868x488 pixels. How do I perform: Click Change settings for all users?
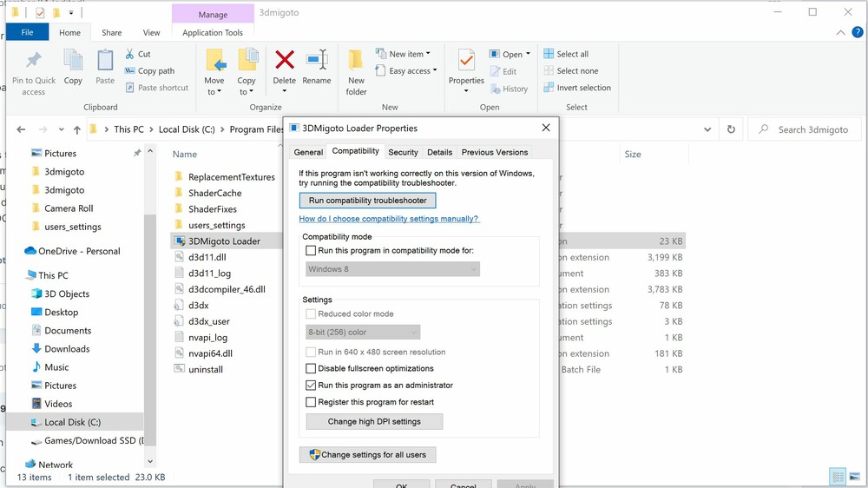pos(367,455)
